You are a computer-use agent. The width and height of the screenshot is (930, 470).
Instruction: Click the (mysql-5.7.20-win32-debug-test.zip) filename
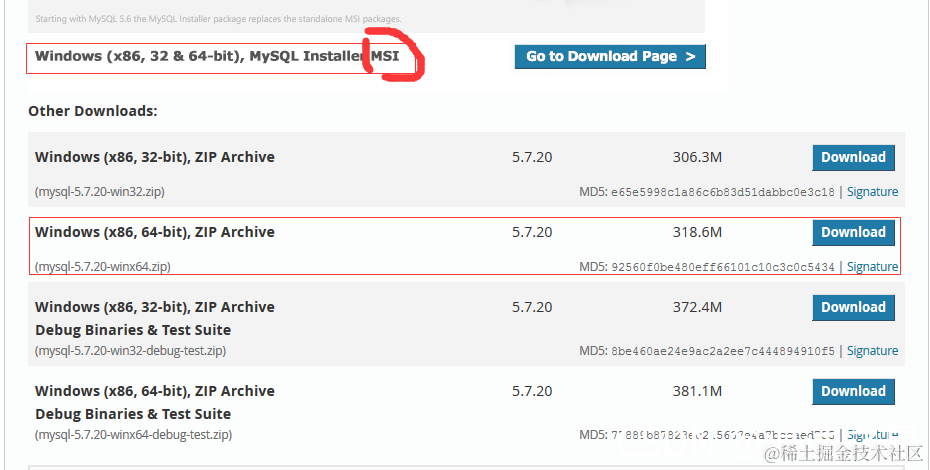pyautogui.click(x=130, y=351)
